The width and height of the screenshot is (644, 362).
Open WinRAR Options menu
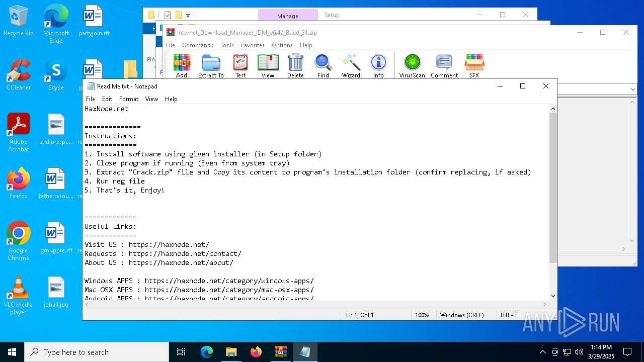click(x=282, y=45)
